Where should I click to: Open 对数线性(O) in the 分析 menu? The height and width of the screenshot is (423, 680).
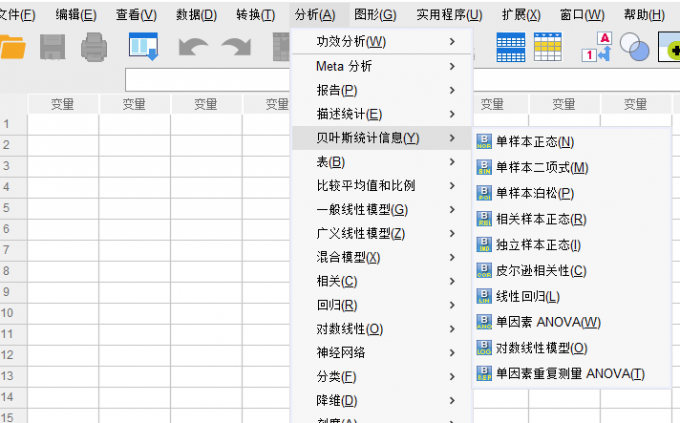[x=382, y=329]
